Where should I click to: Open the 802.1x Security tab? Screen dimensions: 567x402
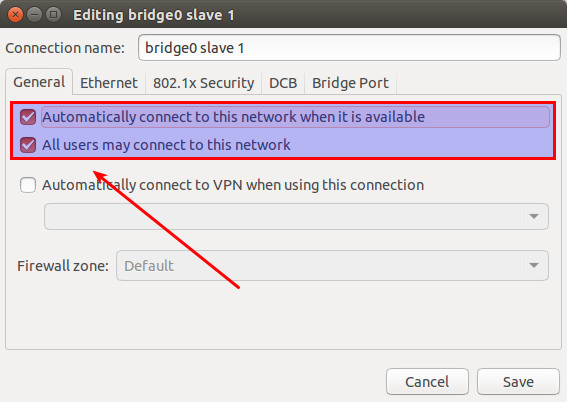pos(204,83)
